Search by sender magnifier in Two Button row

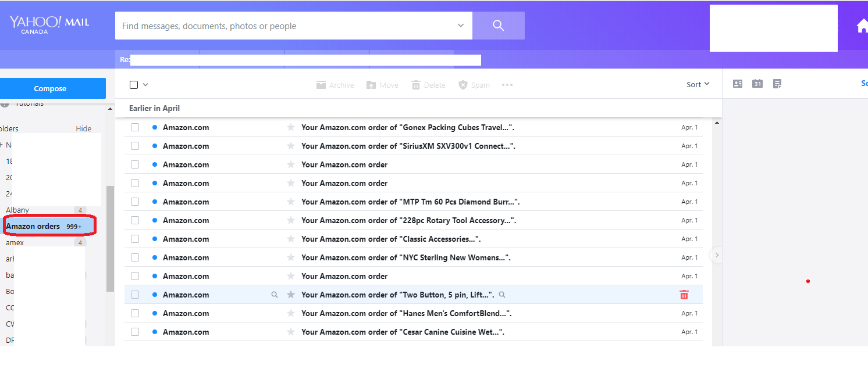point(275,295)
